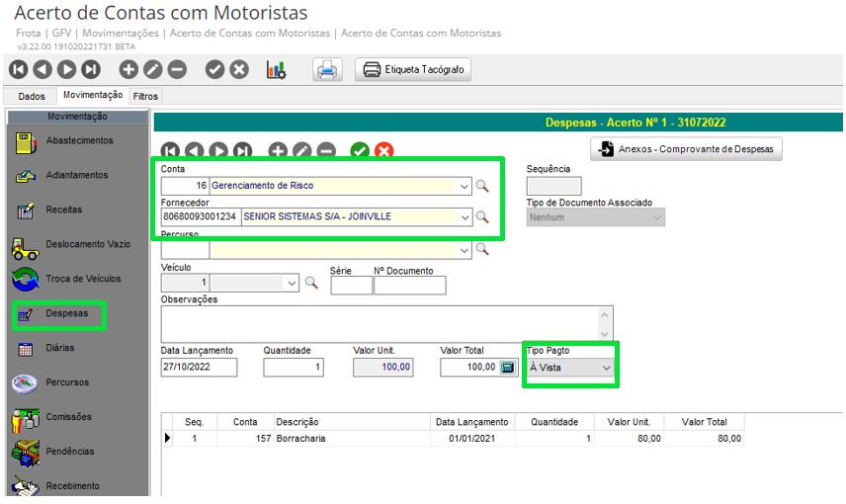Click the Série field
Viewport: 846px width, 504px height.
click(351, 286)
